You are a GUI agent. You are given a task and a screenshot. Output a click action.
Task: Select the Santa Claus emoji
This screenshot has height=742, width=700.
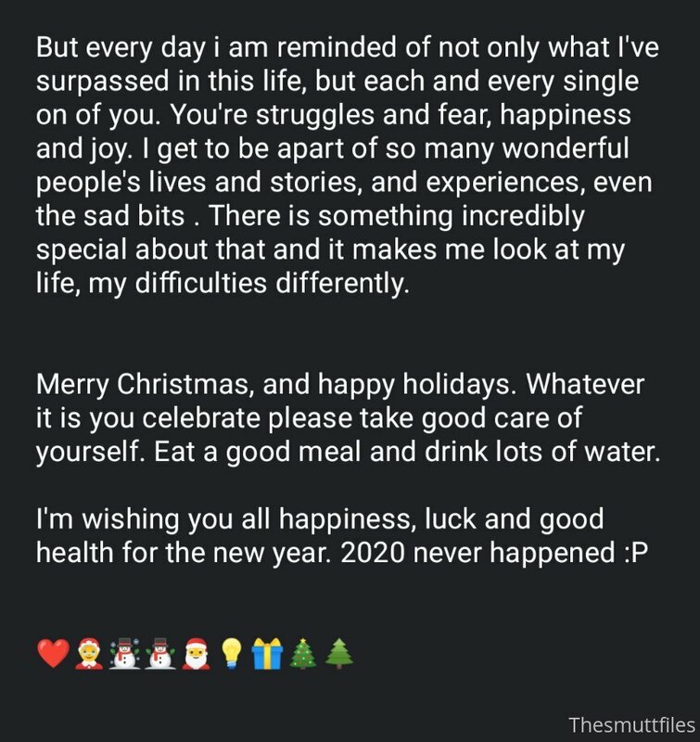coord(197,654)
